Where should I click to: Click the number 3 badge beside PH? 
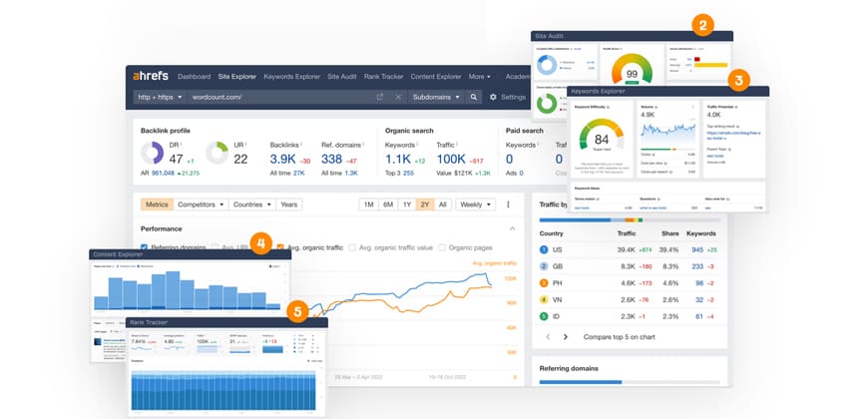tap(544, 283)
